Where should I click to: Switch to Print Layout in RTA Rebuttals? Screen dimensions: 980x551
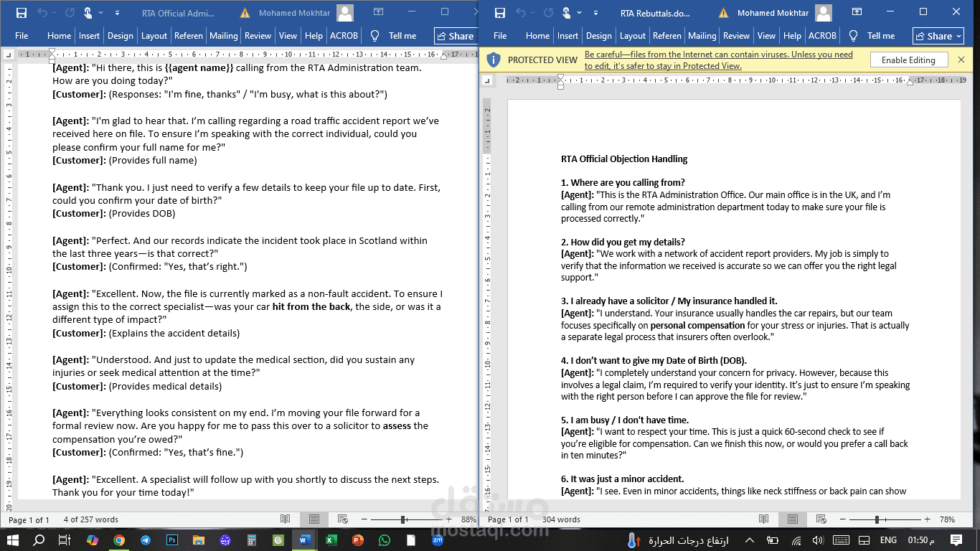click(x=793, y=519)
